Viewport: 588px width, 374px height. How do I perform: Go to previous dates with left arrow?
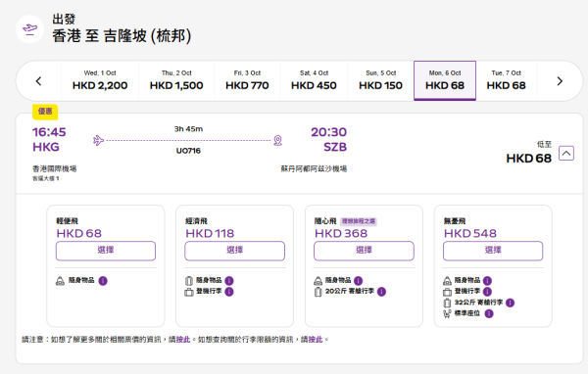coord(38,81)
